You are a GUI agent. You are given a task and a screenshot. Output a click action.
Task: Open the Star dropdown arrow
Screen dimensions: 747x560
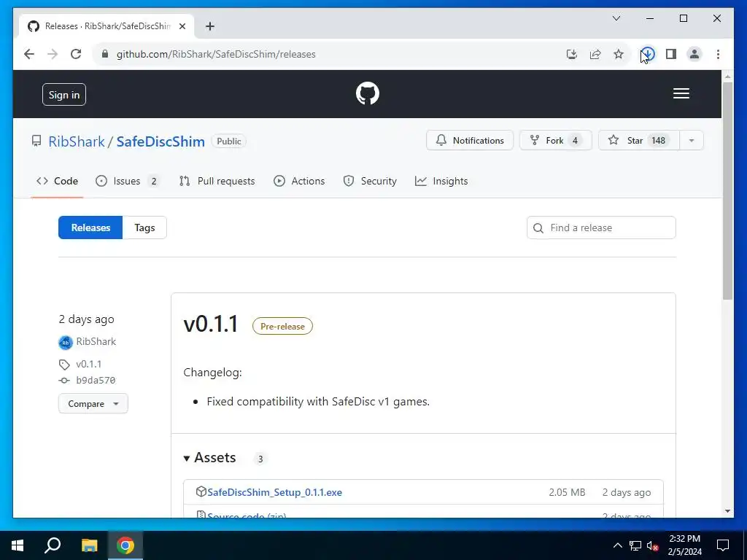[x=692, y=141]
